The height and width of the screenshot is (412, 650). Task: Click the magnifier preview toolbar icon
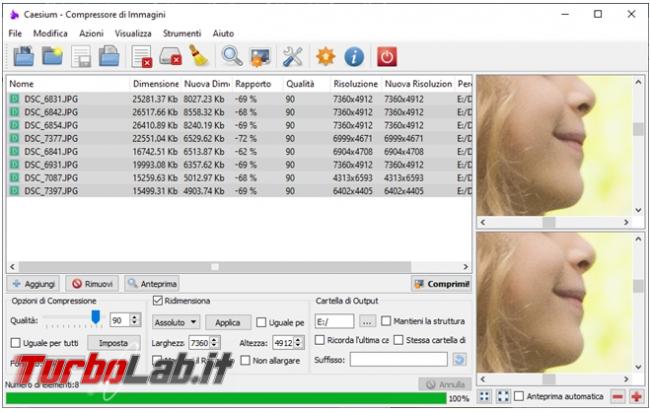(231, 56)
